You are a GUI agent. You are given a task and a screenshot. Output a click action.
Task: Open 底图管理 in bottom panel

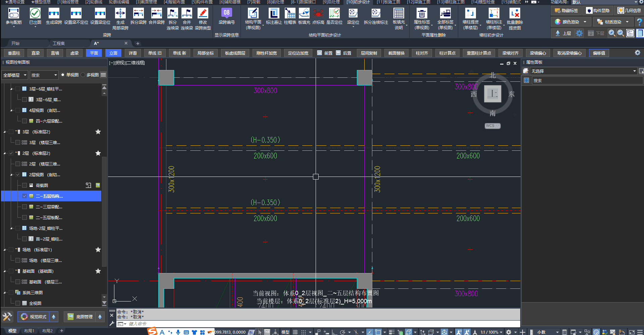(x=80, y=317)
